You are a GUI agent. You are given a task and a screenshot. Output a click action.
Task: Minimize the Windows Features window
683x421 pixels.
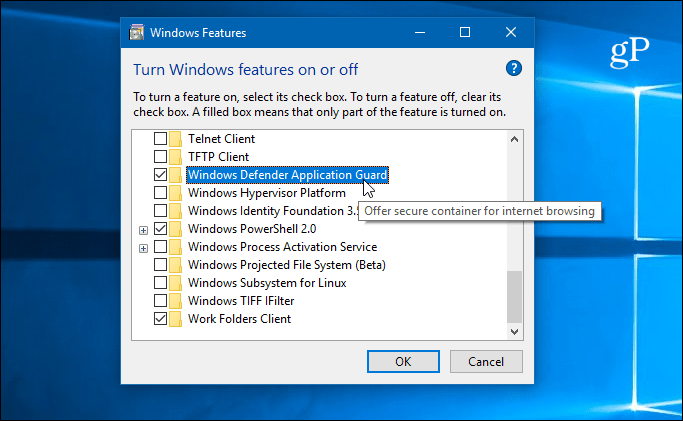tap(420, 33)
